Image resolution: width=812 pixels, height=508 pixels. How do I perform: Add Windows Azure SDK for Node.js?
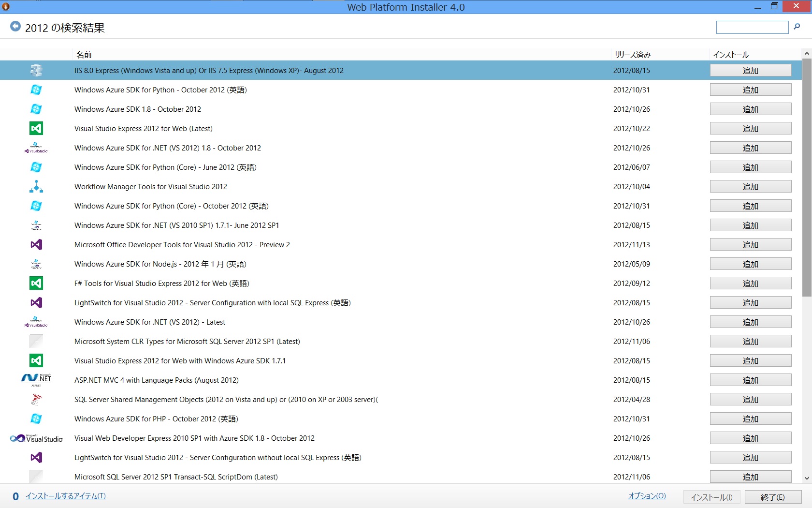point(751,264)
